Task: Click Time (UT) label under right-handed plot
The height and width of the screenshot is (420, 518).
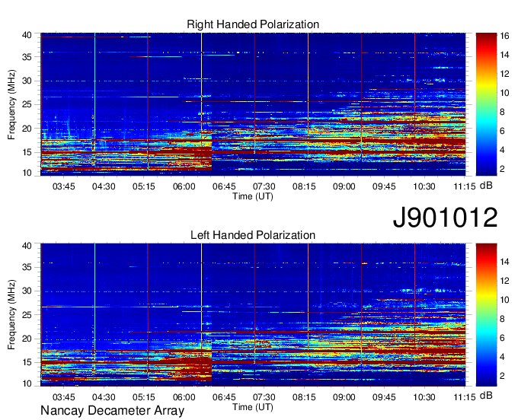Action: [x=253, y=196]
